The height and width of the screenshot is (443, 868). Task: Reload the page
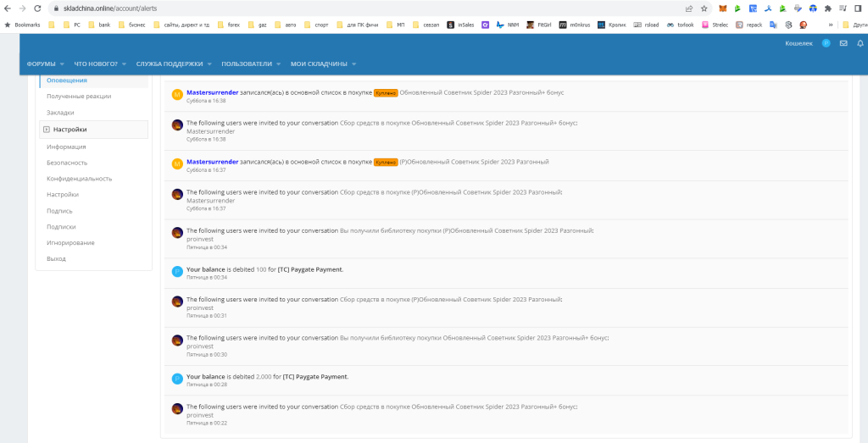tap(37, 8)
